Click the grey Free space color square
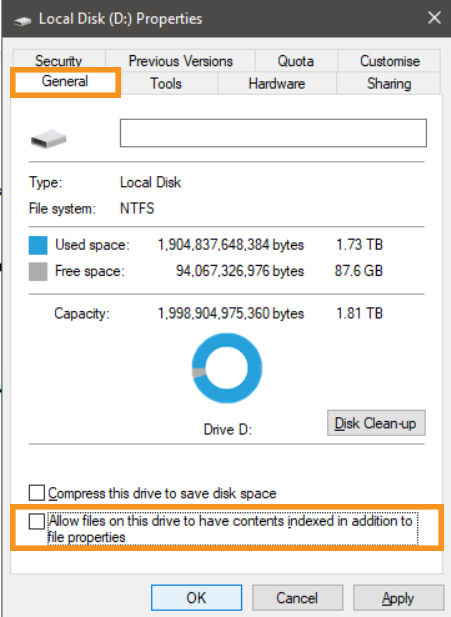The width and height of the screenshot is (451, 617). coord(38,272)
